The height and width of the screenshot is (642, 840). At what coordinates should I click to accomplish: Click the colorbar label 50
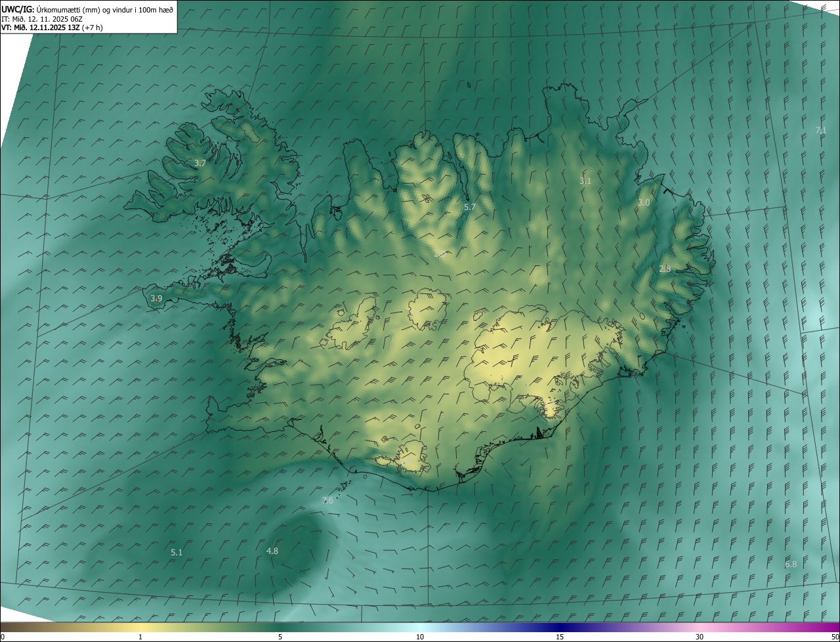835,637
